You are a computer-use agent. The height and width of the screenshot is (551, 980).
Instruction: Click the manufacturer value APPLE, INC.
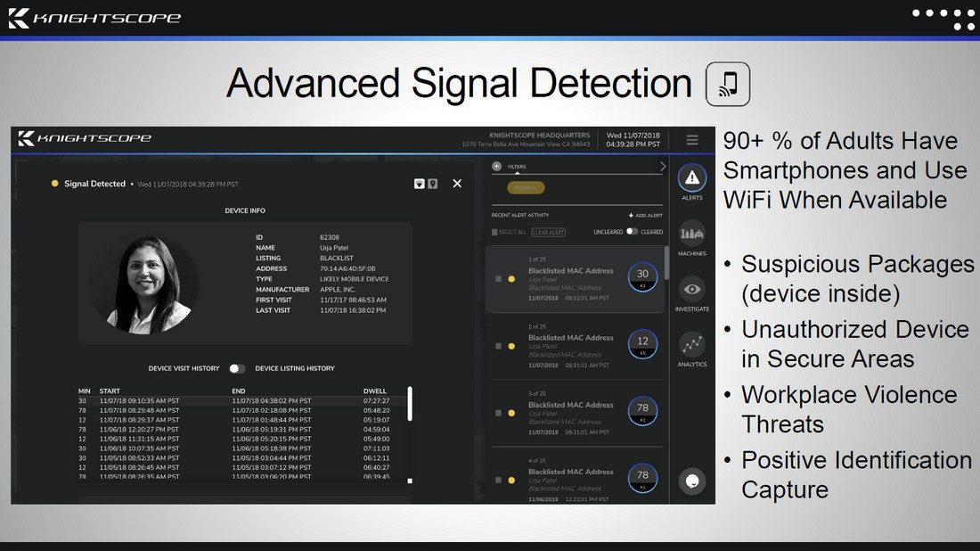coord(338,290)
